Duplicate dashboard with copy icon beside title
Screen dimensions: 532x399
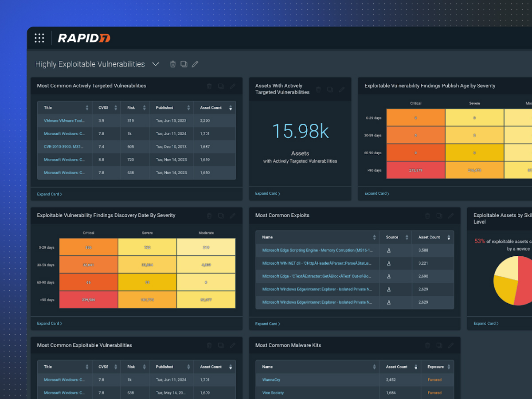click(x=184, y=64)
